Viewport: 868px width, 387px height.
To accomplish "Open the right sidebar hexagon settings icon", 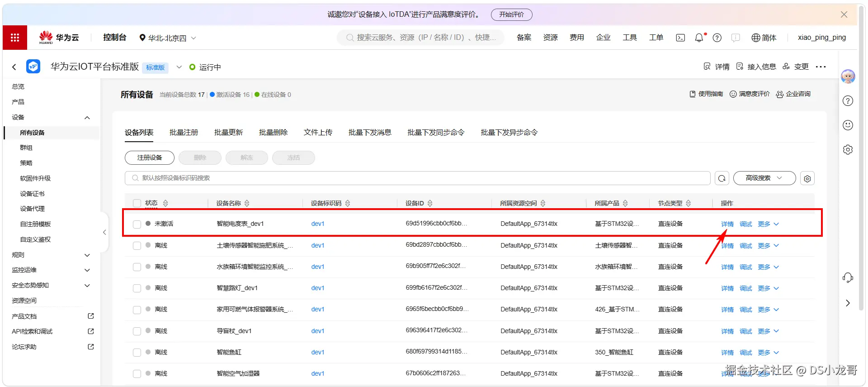I will pos(848,149).
